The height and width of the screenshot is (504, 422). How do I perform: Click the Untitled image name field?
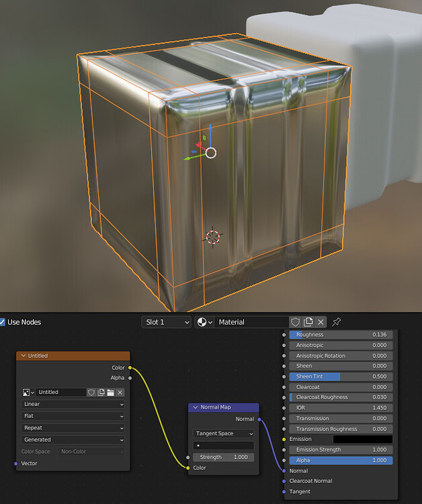[60, 392]
